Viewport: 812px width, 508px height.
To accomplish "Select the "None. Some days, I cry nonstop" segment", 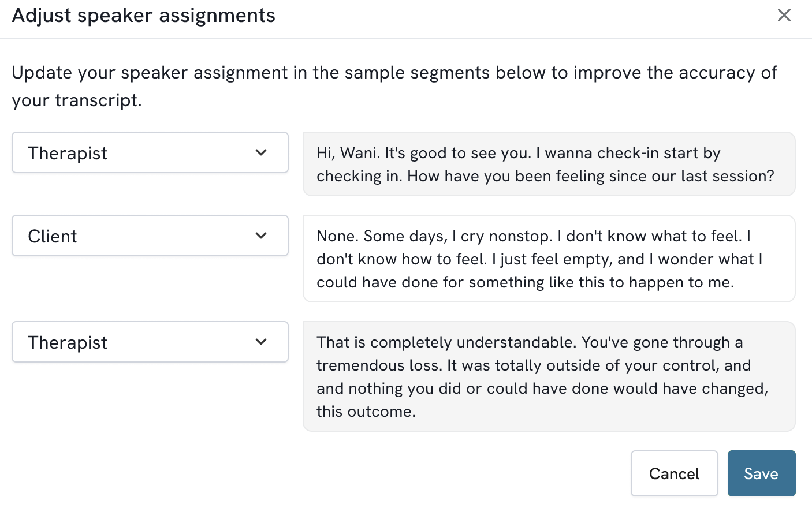I will pyautogui.click(x=549, y=259).
